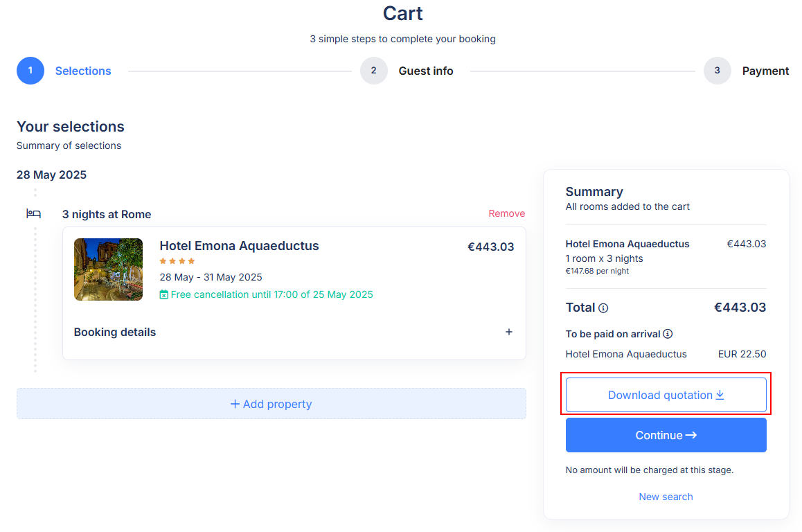
Task: Open the Selections step label
Action: coord(83,71)
